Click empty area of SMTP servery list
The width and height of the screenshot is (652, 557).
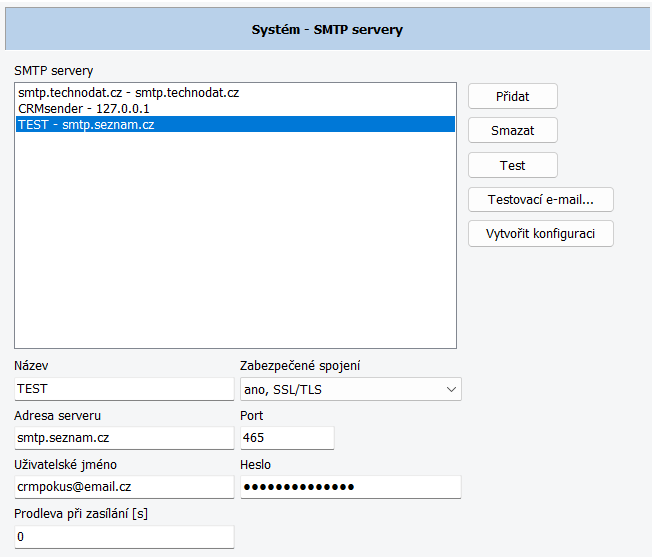(x=235, y=240)
